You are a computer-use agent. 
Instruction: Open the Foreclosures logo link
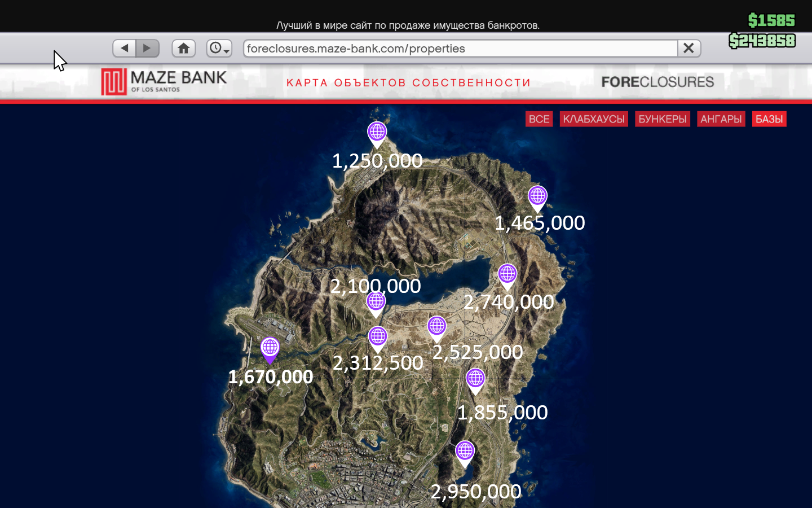pos(657,82)
